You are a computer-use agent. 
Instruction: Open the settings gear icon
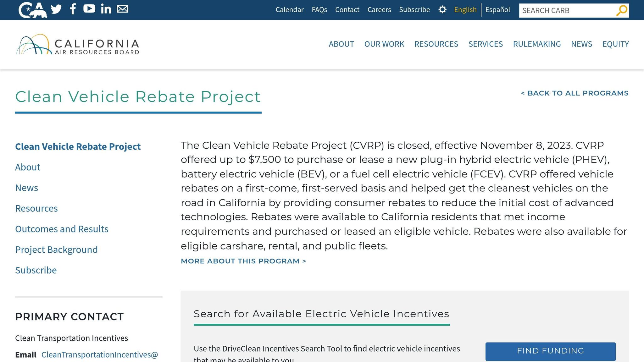tap(442, 10)
